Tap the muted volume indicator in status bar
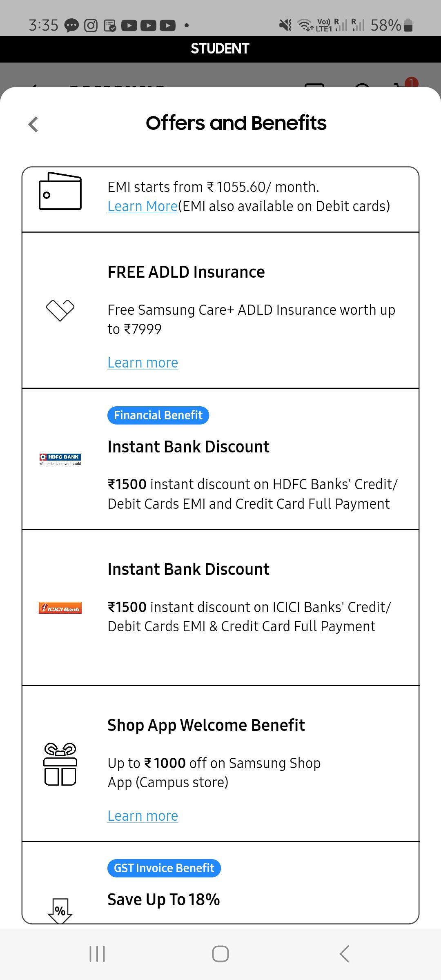Viewport: 441px width, 980px height. 285,25
